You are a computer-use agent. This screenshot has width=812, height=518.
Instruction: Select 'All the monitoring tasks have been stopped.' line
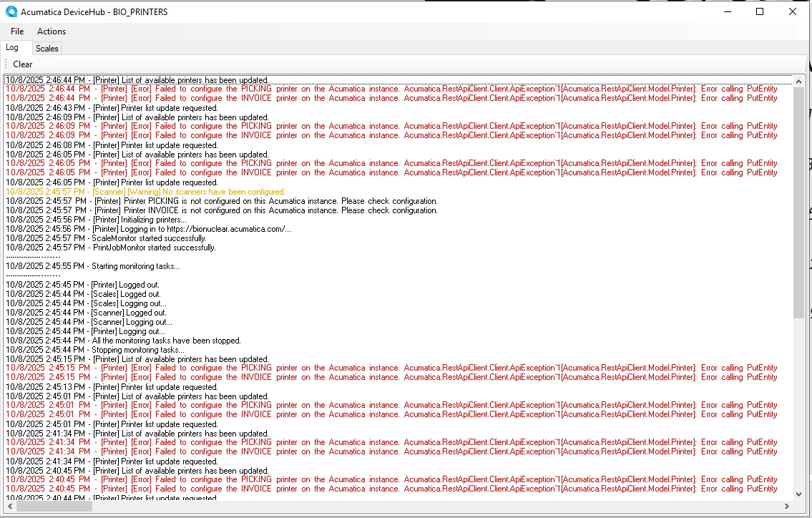(x=123, y=341)
